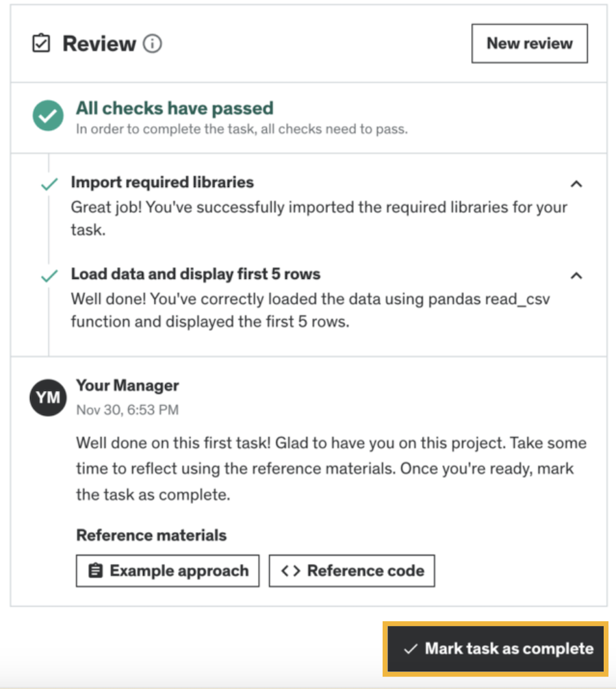Click the clipboard icon in Example approach

(96, 571)
